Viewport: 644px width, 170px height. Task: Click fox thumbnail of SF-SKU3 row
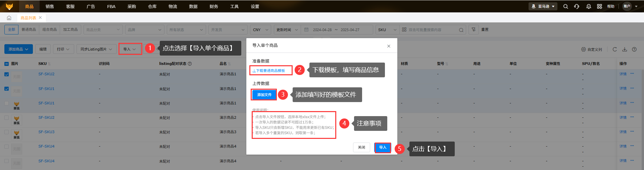[x=16, y=134]
